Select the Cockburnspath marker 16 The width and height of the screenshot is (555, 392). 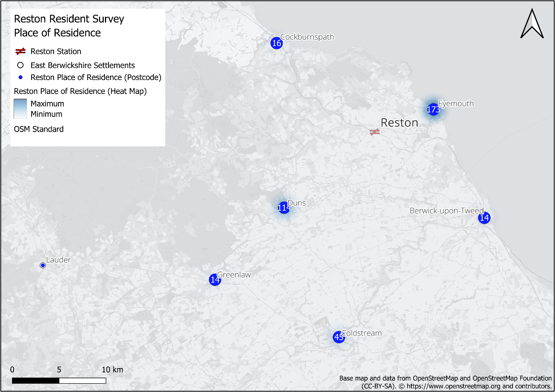[x=277, y=43]
